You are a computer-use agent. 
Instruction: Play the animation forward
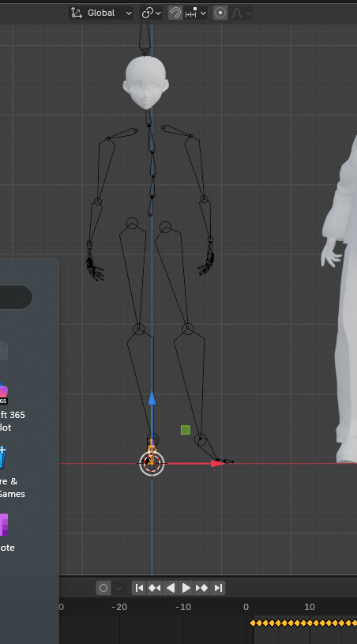[186, 588]
